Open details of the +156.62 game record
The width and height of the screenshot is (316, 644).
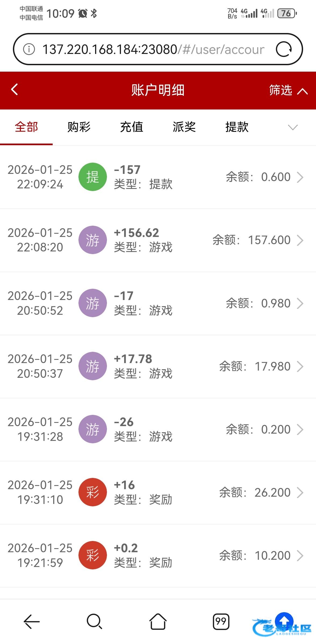(300, 240)
